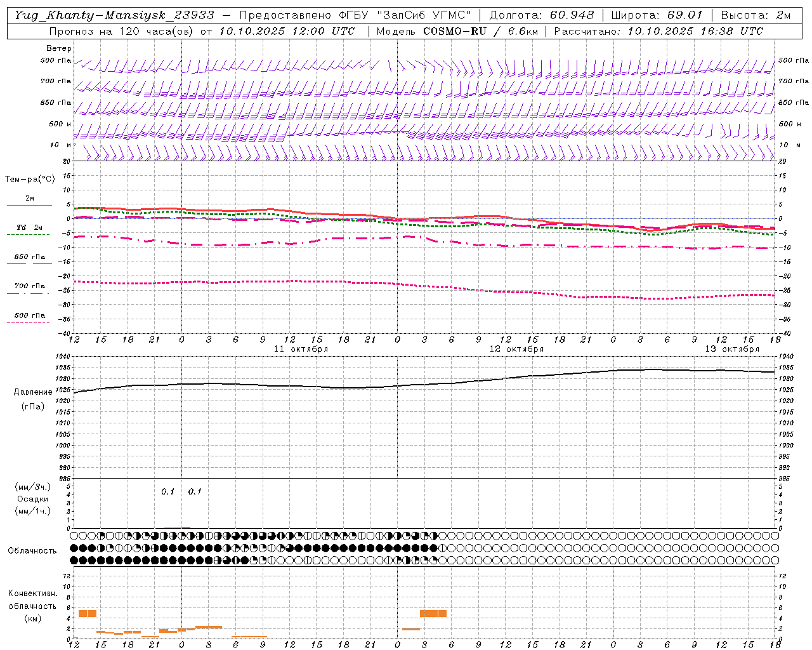Select the 'Давление' pressure panel title
812x650 pixels.
(33, 392)
